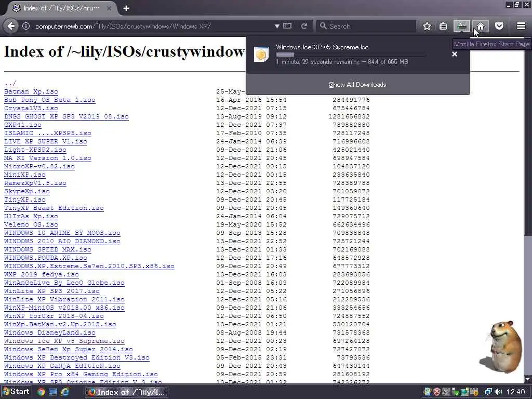This screenshot has height=399, width=532.
Task: Download WINDOWS 10 ANIME BY MOOS.iso
Action: tap(62, 233)
